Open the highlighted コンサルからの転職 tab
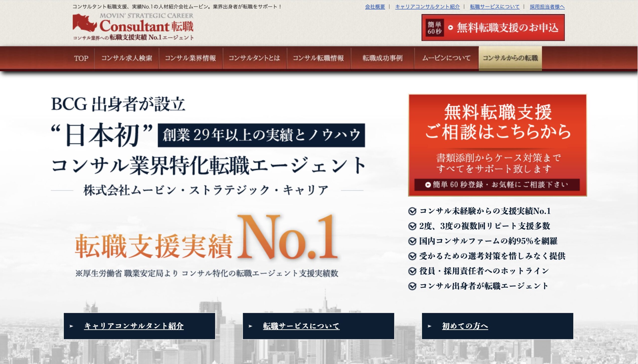The height and width of the screenshot is (364, 638). (x=510, y=58)
